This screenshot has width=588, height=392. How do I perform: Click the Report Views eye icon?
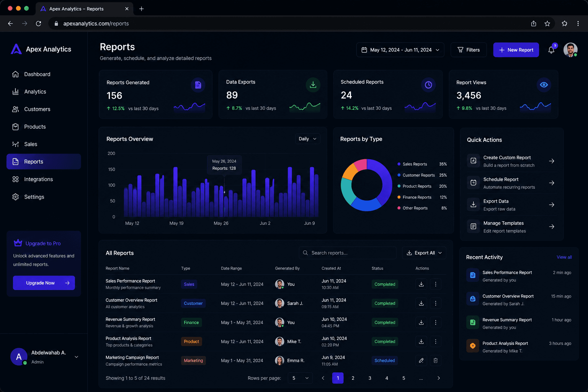point(544,85)
